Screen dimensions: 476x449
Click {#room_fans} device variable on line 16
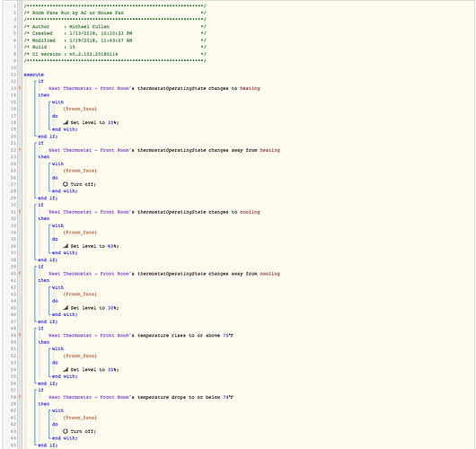tap(80, 109)
